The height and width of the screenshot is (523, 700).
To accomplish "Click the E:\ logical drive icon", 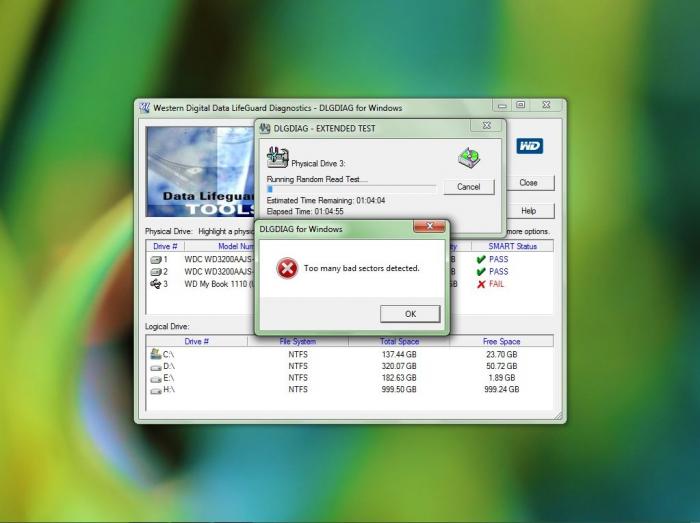I will coord(156,379).
